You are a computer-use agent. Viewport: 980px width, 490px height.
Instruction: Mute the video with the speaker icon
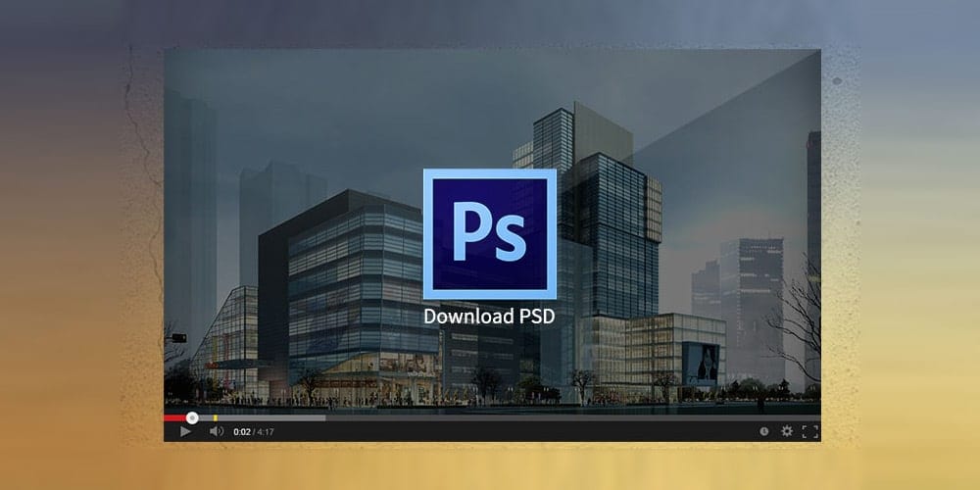[x=217, y=431]
